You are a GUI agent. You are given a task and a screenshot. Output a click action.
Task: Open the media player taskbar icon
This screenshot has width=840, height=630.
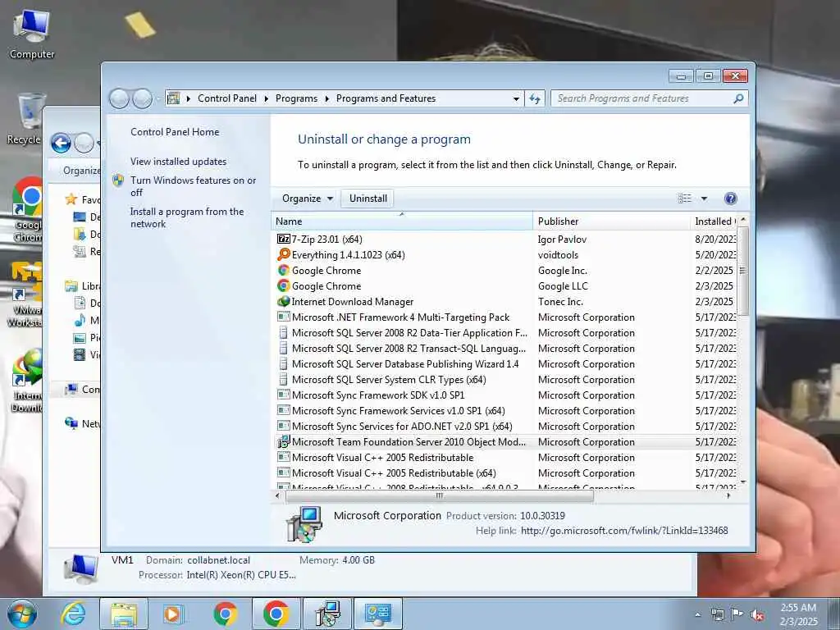173,614
